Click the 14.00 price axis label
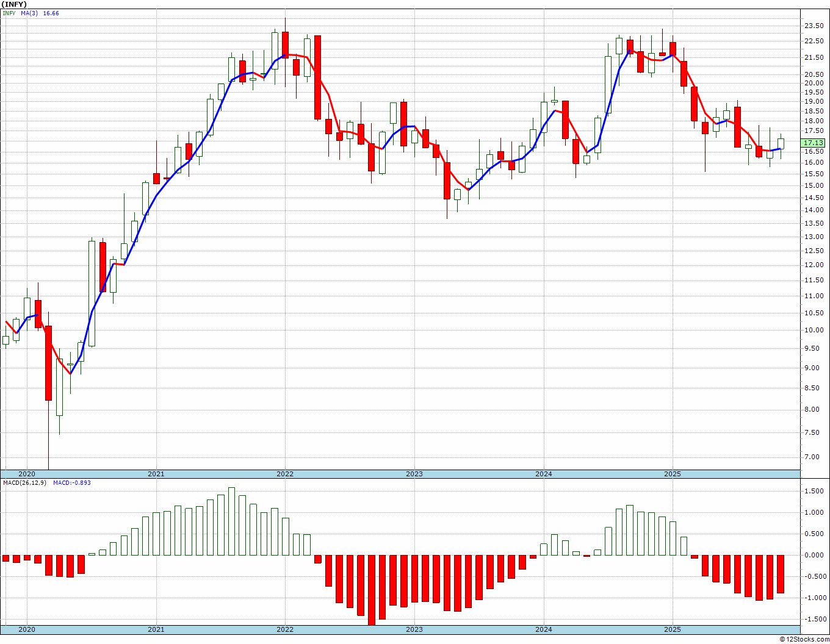Screen dimensions: 830x644 (x=814, y=210)
